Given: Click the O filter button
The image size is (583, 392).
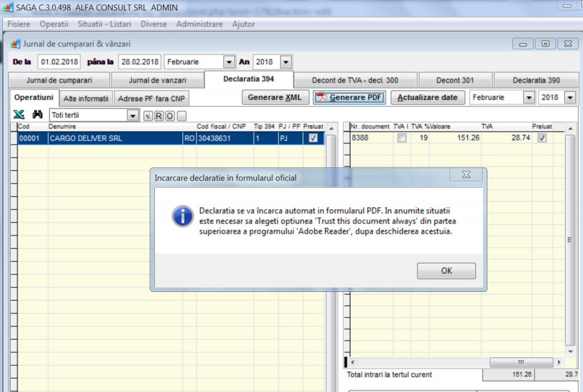Looking at the screenshot, I should coord(170,116).
